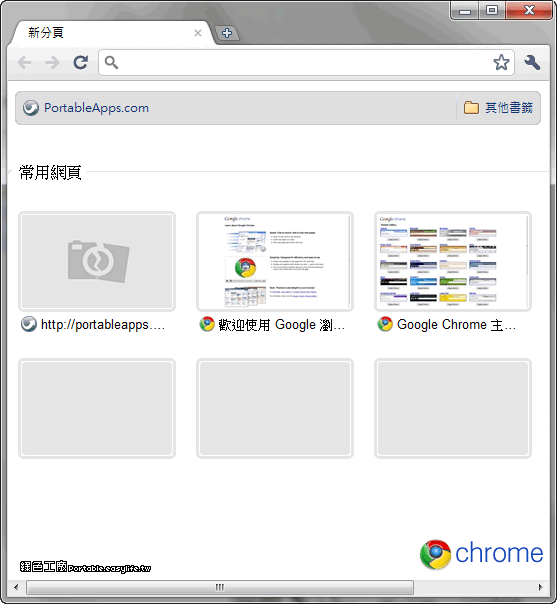Expand the 其他書籤 bookmarks folder
This screenshot has height=604, width=557.
[x=498, y=108]
